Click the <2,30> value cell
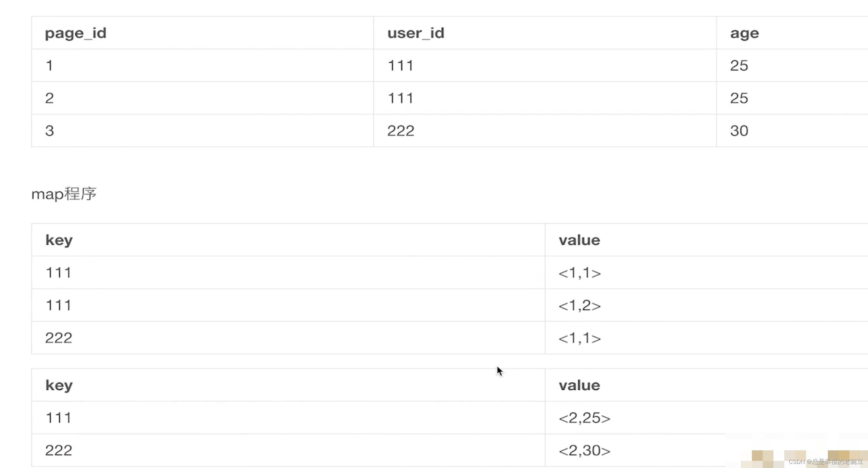The height and width of the screenshot is (468, 868). pyautogui.click(x=584, y=450)
